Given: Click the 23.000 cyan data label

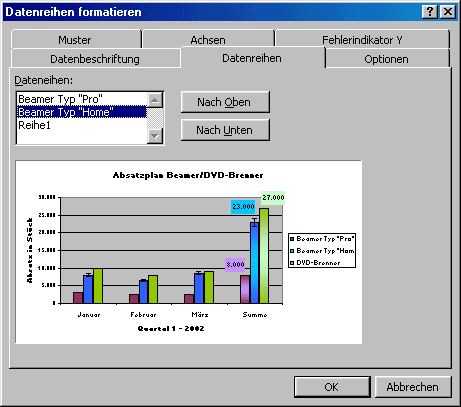Looking at the screenshot, I should click(x=243, y=206).
